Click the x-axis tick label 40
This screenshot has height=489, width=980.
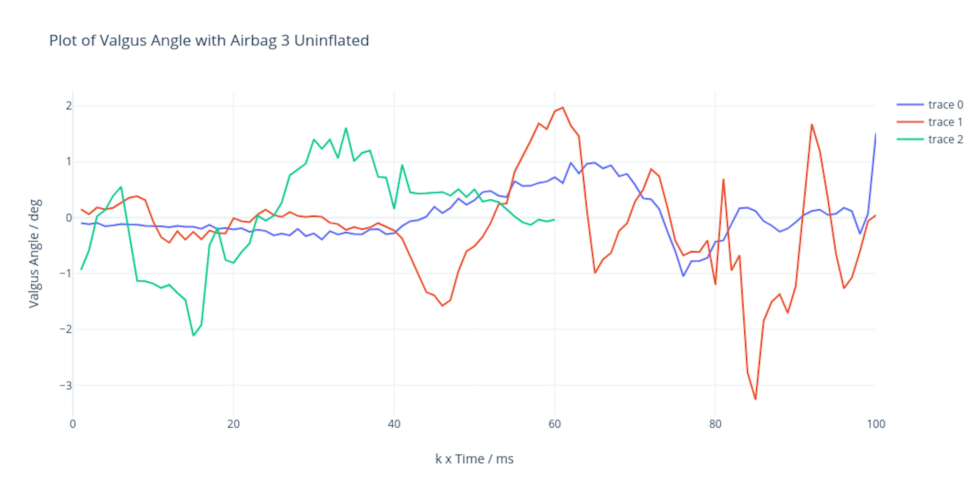pos(394,424)
